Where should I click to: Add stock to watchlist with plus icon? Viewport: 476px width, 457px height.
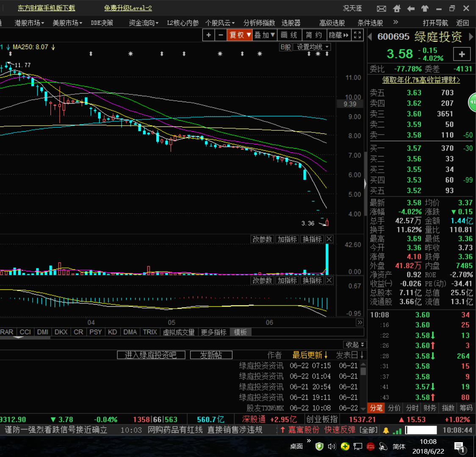pos(462,54)
